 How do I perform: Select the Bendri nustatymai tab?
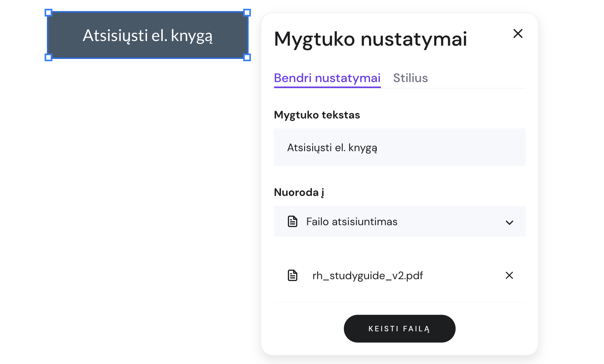327,78
